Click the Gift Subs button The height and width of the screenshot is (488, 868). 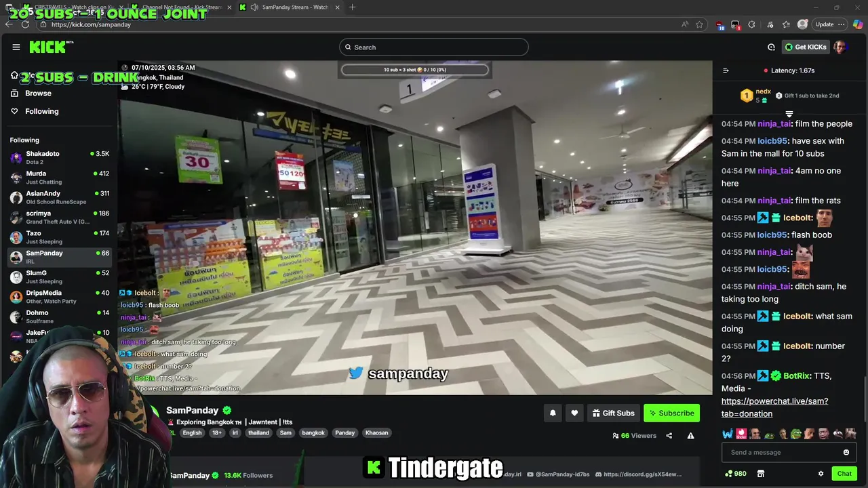click(x=613, y=413)
